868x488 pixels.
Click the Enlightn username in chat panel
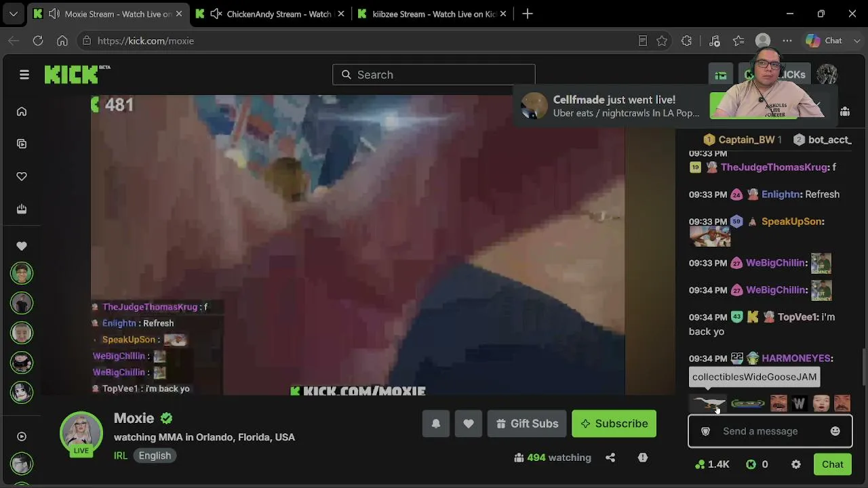781,194
